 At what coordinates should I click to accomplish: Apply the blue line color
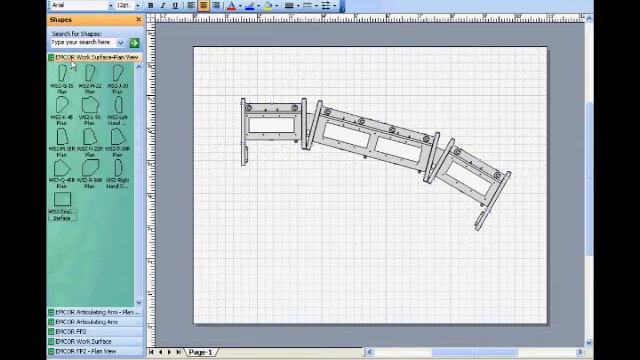(249, 5)
